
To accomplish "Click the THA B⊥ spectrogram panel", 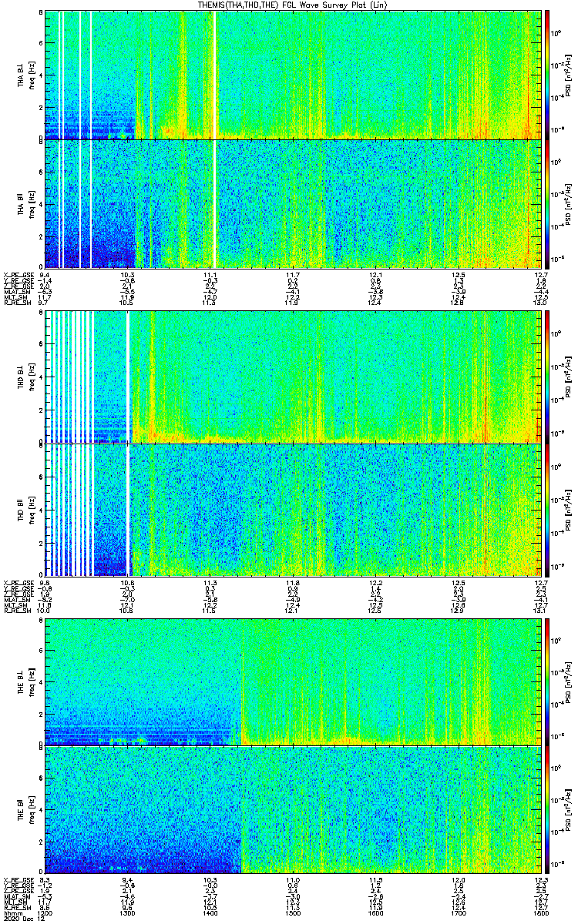I will click(x=292, y=75).
